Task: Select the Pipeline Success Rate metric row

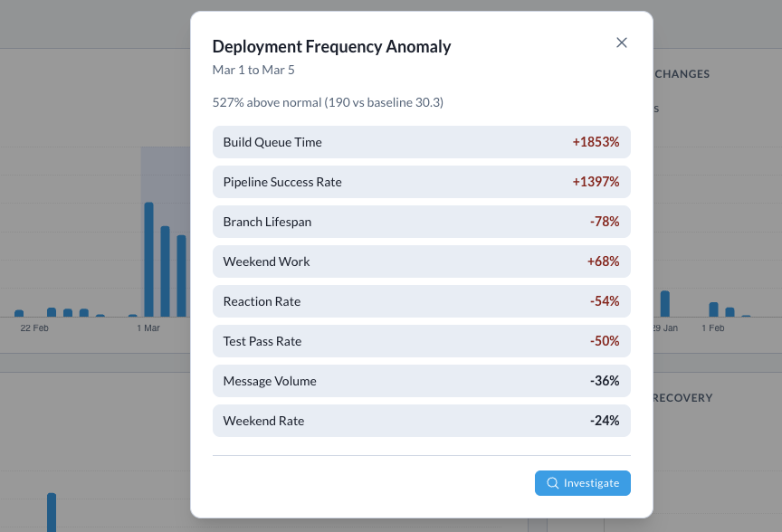Action: pyautogui.click(x=421, y=182)
